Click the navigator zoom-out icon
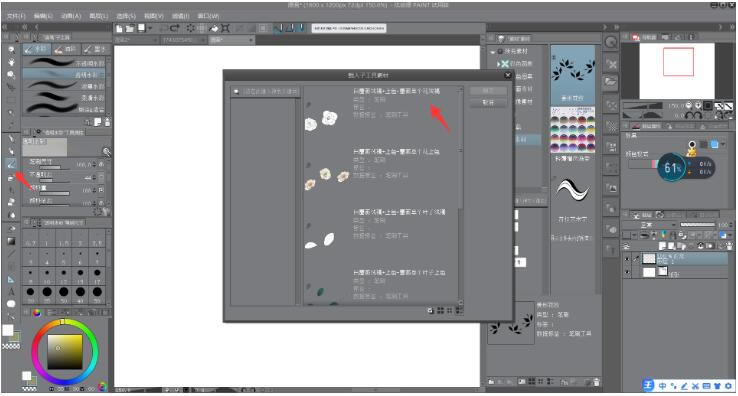Viewport: 738px width, 396px height. pos(689,106)
